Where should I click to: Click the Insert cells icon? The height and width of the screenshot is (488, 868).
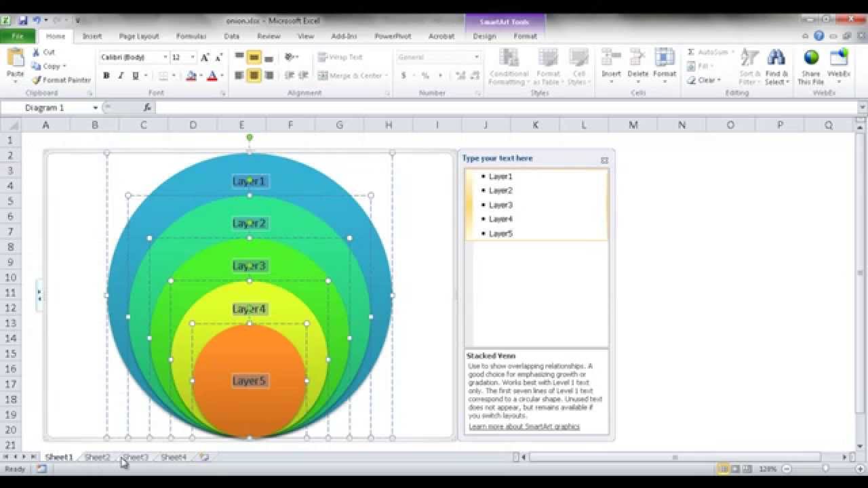coord(611,58)
